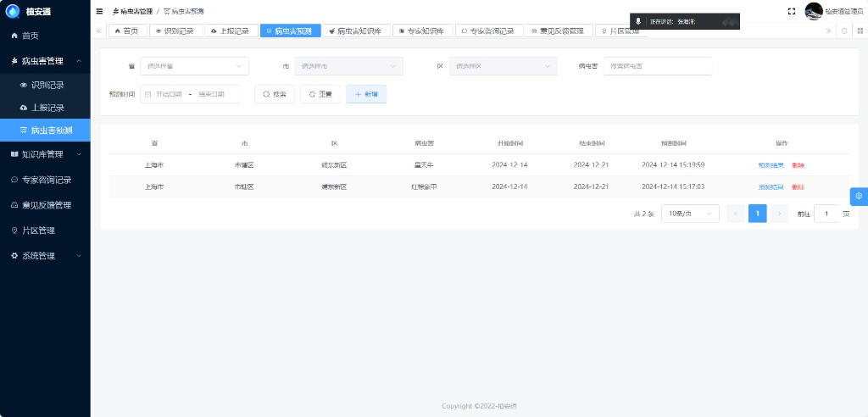Viewport: 868px width, 417px height.
Task: Click the 病虫害 column header
Action: [x=424, y=143]
